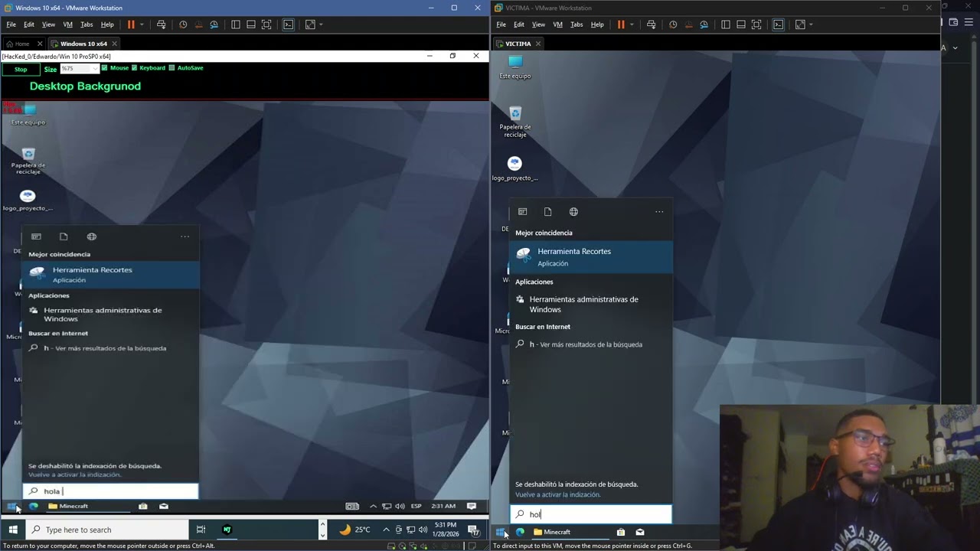The width and height of the screenshot is (980, 551).
Task: Toggle console view in Windows 10 x64 window
Action: 288,24
